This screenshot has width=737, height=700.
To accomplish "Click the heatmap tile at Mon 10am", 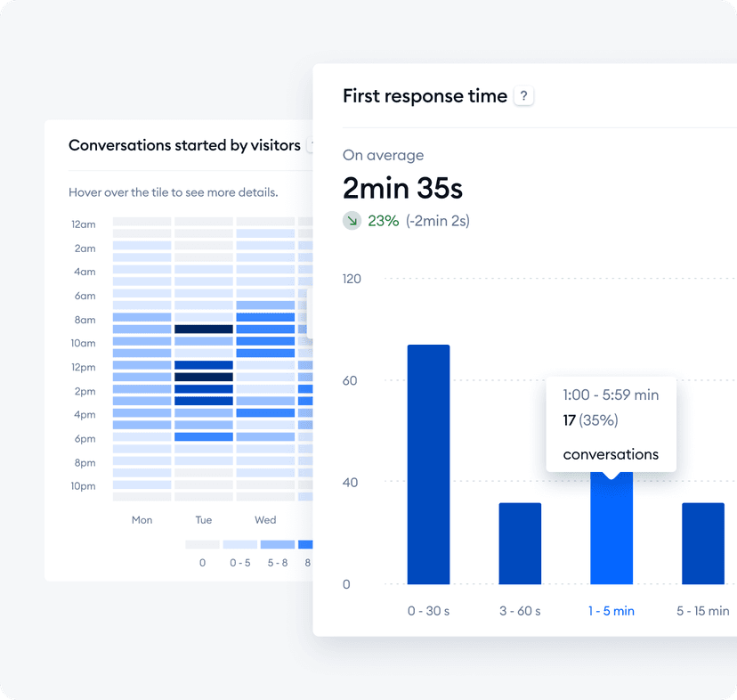I will [x=142, y=343].
